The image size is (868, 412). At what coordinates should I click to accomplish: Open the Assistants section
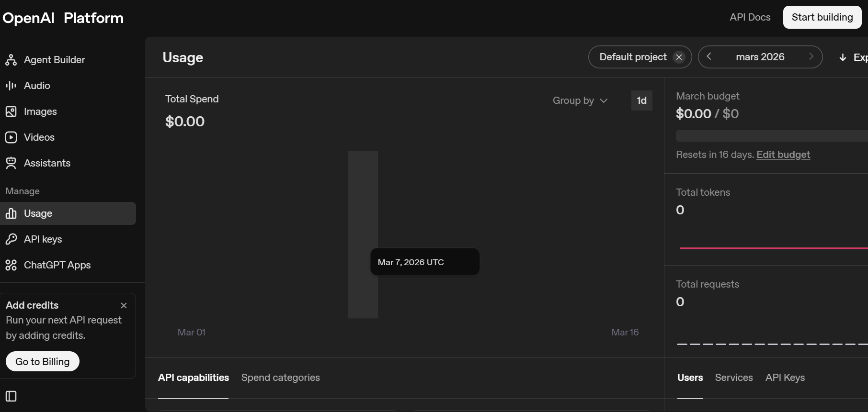tap(68, 163)
